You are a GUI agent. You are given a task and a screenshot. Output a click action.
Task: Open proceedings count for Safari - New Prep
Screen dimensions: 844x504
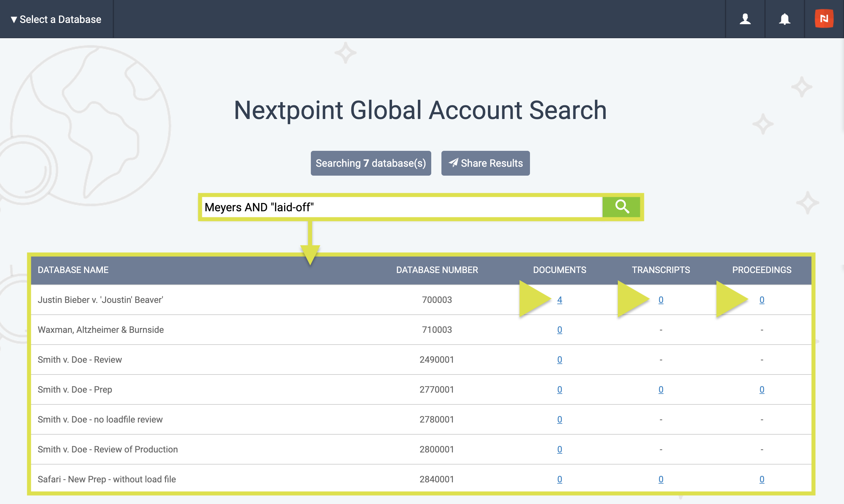click(x=762, y=479)
